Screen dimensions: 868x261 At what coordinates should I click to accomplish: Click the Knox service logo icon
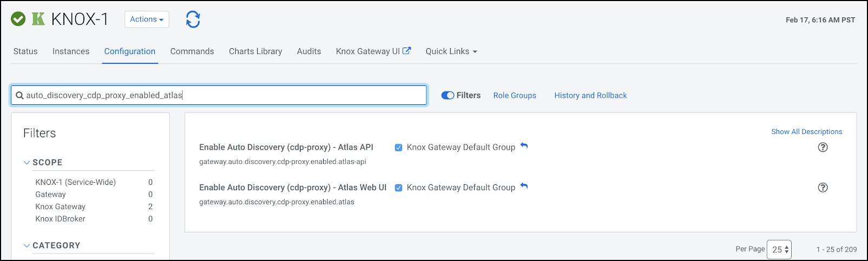pos(38,19)
